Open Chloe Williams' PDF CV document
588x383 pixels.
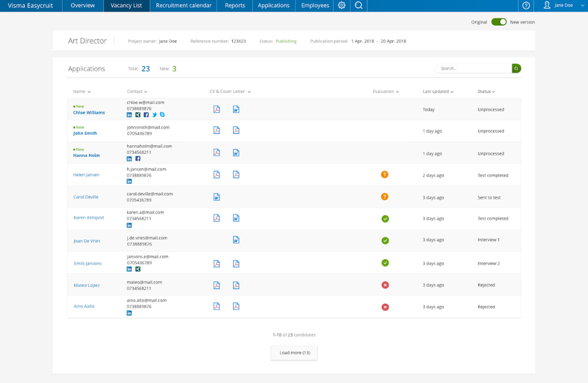coord(217,110)
